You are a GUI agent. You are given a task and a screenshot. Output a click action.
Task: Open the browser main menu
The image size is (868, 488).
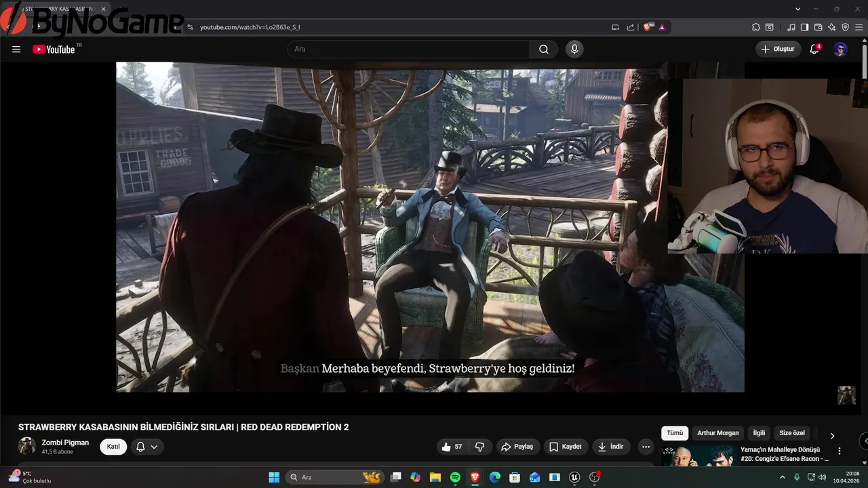click(x=859, y=27)
